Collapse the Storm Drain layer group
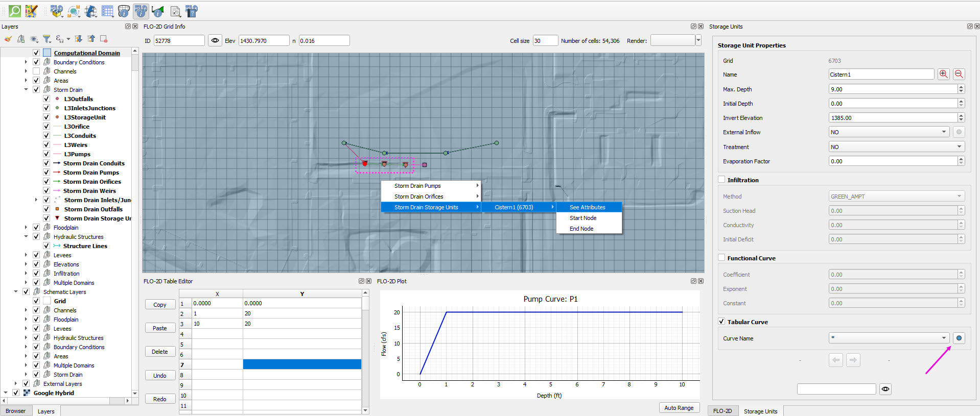The width and height of the screenshot is (980, 416). coord(26,90)
